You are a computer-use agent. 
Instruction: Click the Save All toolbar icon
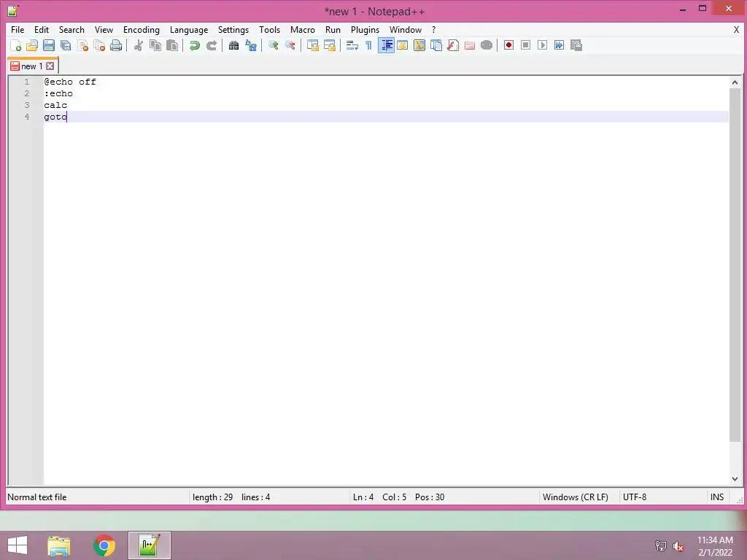coord(65,45)
